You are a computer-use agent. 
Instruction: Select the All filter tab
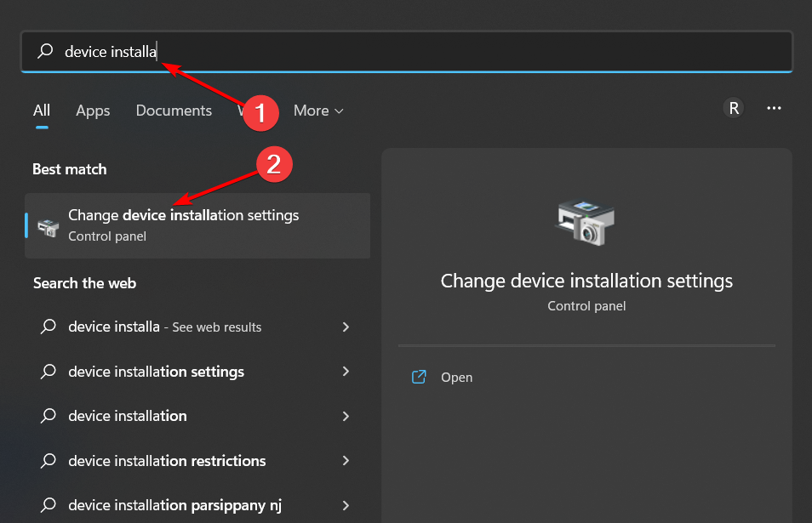click(42, 111)
